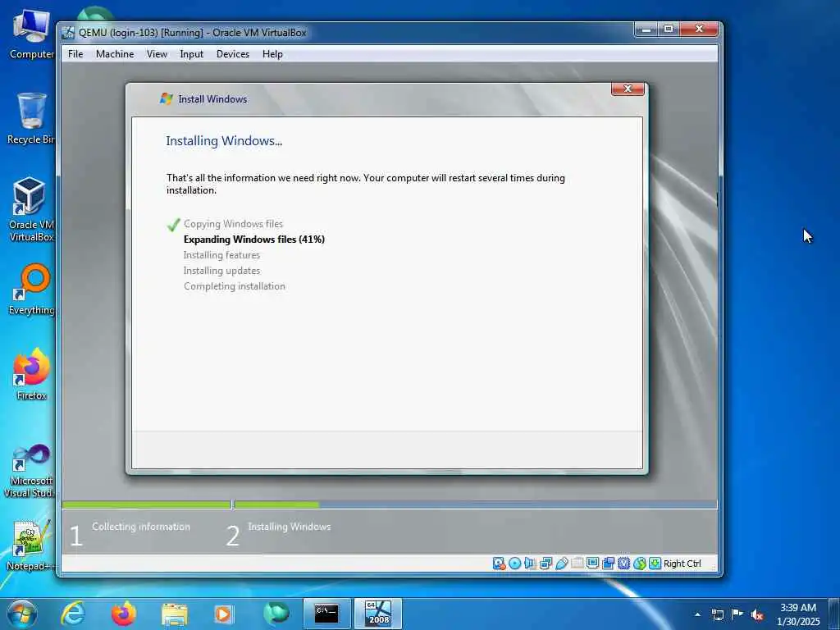Click the muted volume tray icon
Screen dimensions: 840x630
click(757, 614)
